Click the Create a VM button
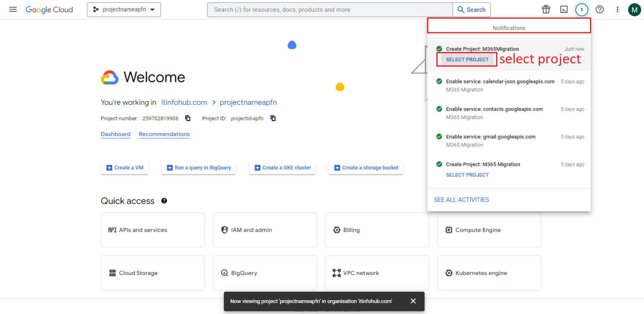The width and height of the screenshot is (644, 314). click(x=125, y=168)
